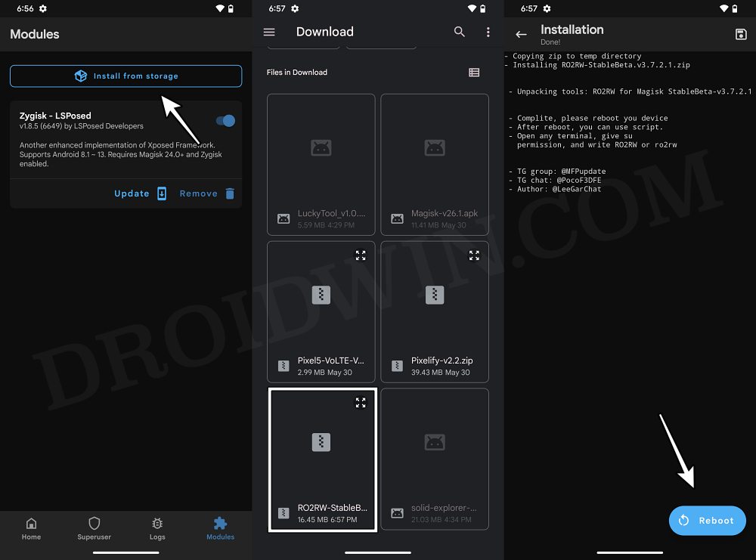Tap the search icon in Download screen

point(459,32)
